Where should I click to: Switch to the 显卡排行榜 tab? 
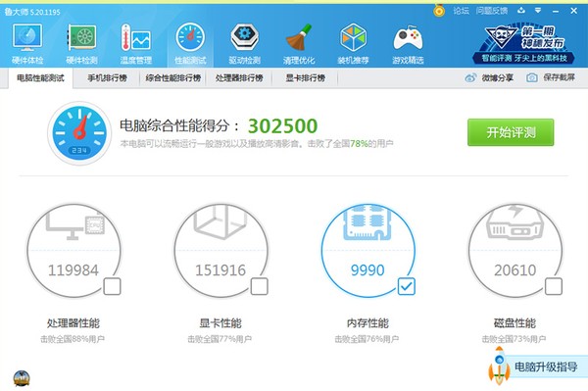(305, 78)
